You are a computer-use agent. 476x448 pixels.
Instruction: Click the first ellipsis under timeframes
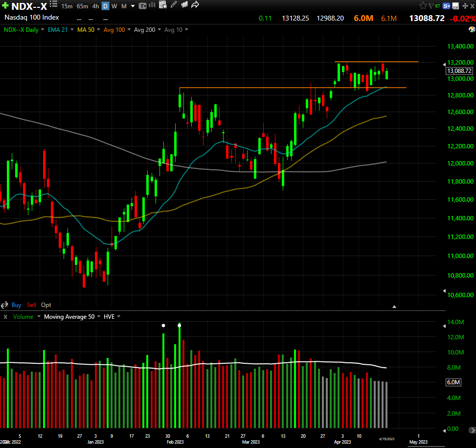coord(79,19)
